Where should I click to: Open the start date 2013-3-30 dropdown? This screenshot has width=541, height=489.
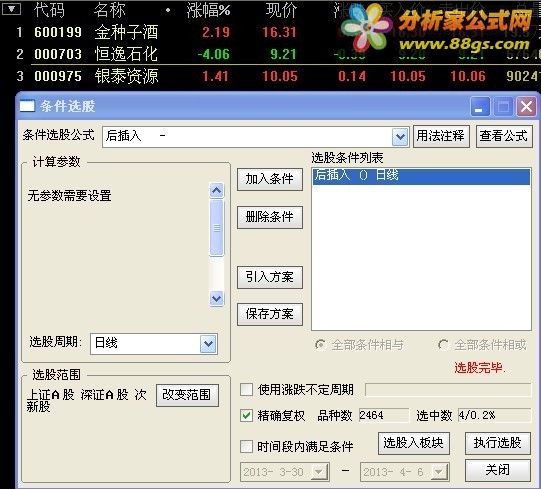point(319,472)
